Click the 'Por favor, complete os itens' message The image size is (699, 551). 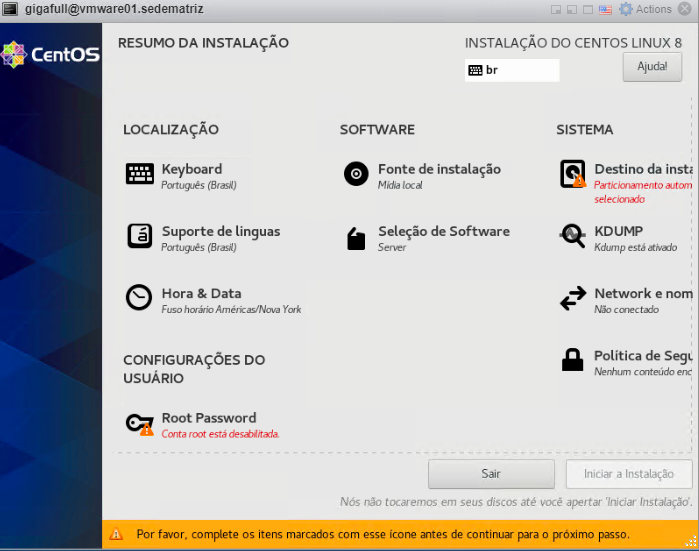pos(383,534)
